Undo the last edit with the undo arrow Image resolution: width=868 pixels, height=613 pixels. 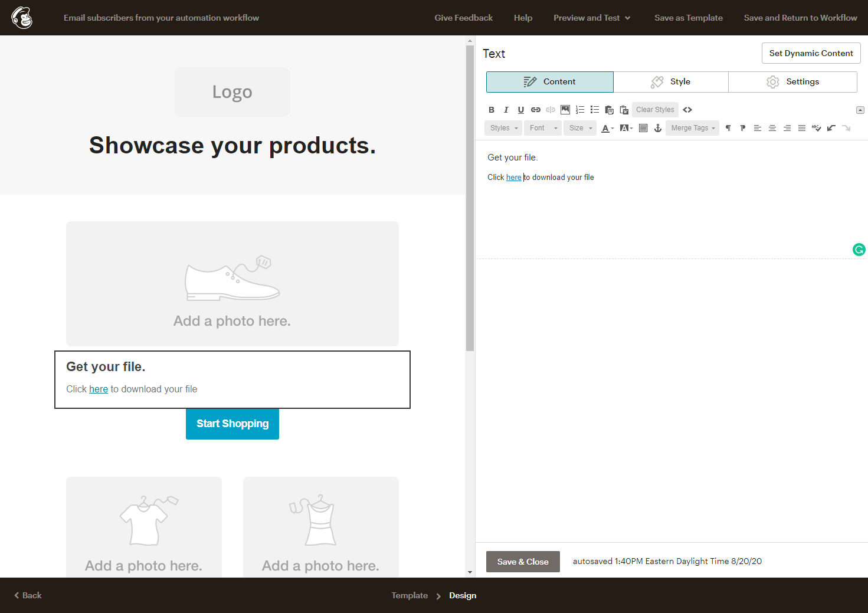coord(831,128)
